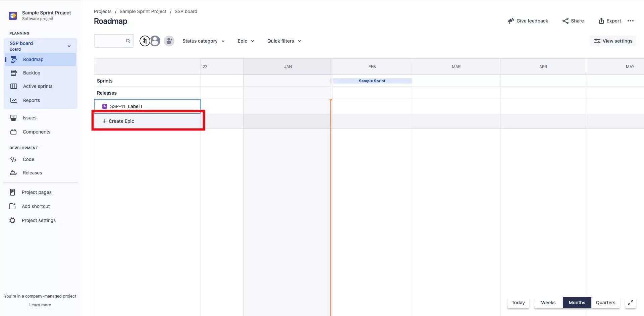The width and height of the screenshot is (644, 316).
Task: Open the Backlog from the sidebar
Action: (x=32, y=72)
